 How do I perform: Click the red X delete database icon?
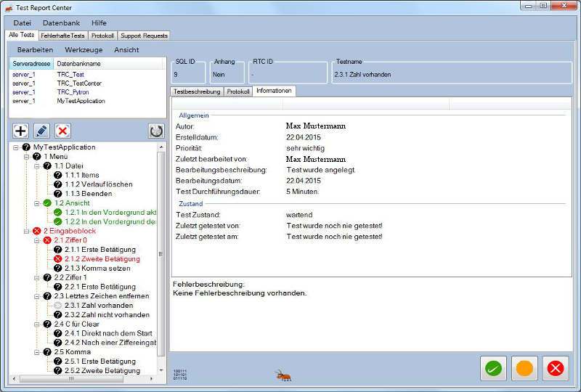(x=62, y=131)
